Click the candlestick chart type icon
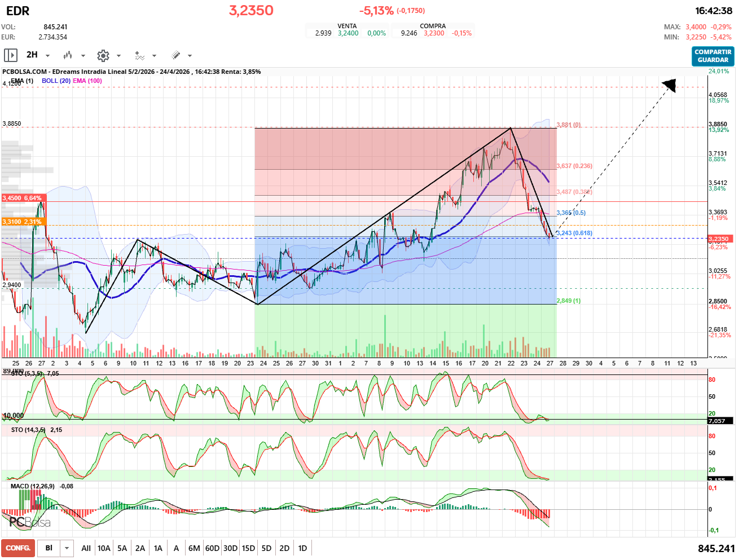The width and height of the screenshot is (743, 560). [68, 55]
